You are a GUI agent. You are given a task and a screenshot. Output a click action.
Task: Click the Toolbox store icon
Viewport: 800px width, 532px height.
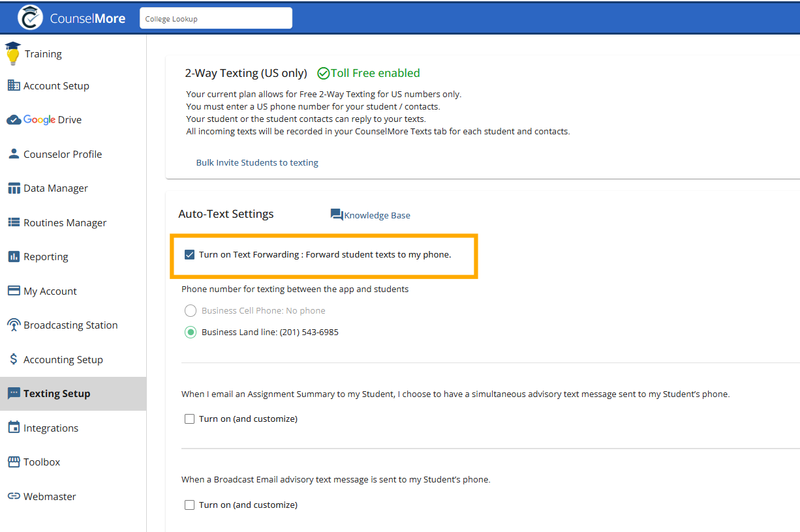coord(14,462)
